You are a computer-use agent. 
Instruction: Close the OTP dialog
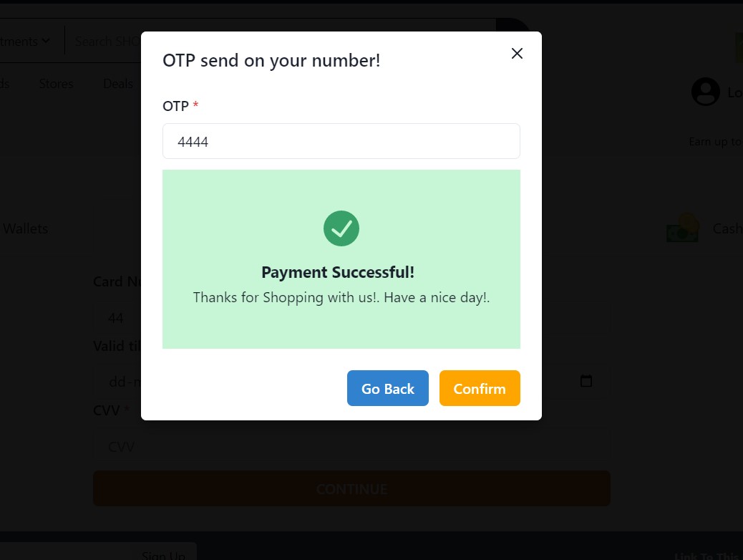coord(517,53)
